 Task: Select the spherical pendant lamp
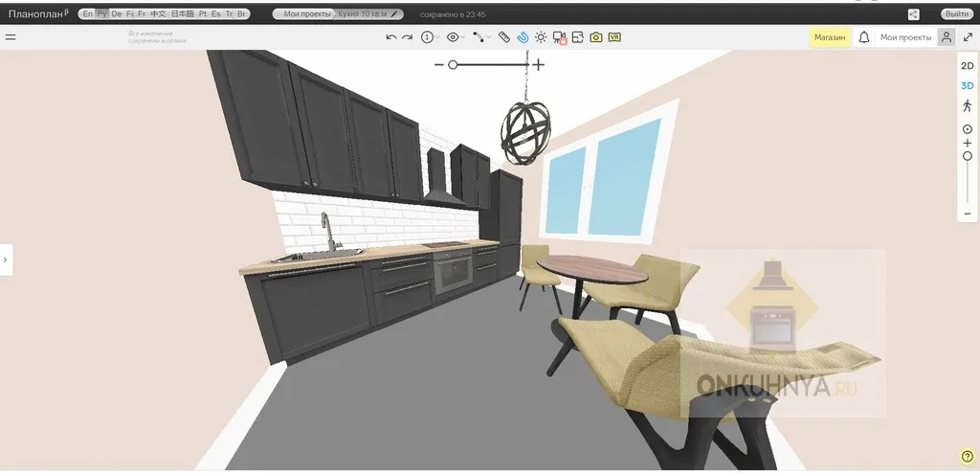525,132
